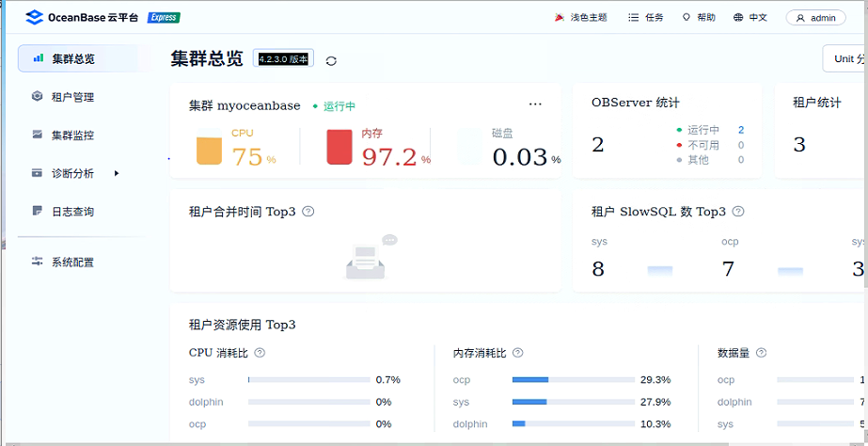Refresh the cluster overview page
868x446 pixels.
coord(331,60)
